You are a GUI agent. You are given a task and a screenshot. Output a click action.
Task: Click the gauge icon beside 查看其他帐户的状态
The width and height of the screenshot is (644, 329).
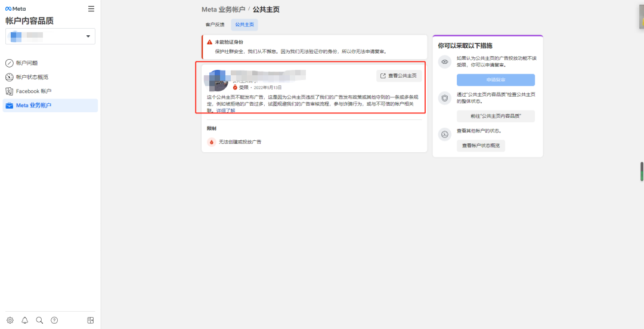click(x=445, y=134)
